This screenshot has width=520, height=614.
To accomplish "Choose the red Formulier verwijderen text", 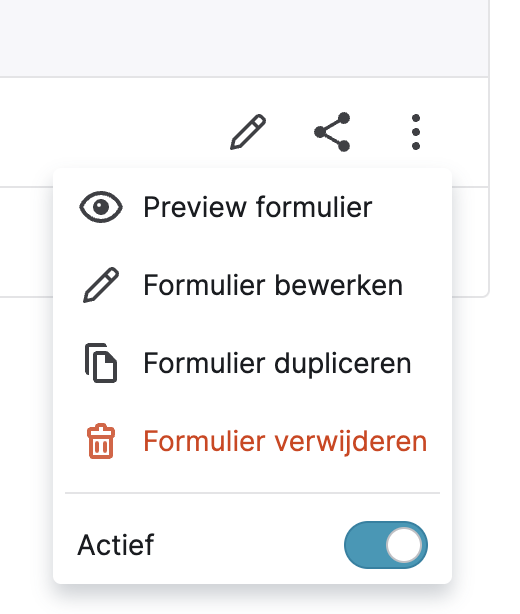I will point(285,441).
